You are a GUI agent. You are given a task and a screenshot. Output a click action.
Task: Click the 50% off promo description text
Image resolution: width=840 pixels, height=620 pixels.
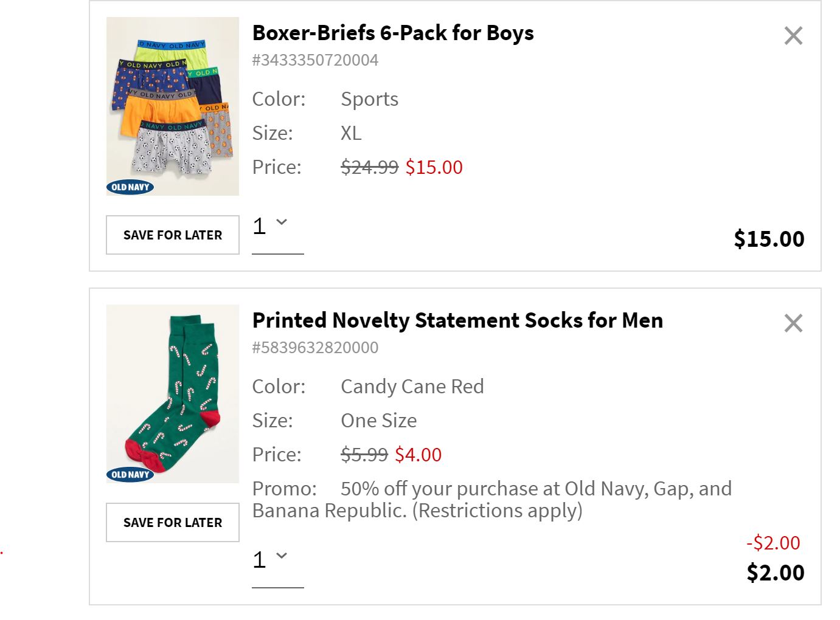[492, 500]
